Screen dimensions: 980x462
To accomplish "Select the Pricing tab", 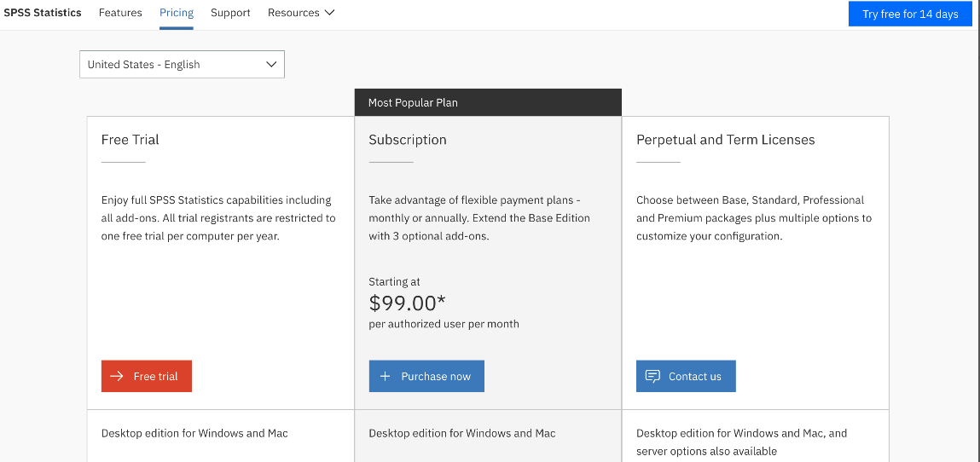I will point(177,13).
